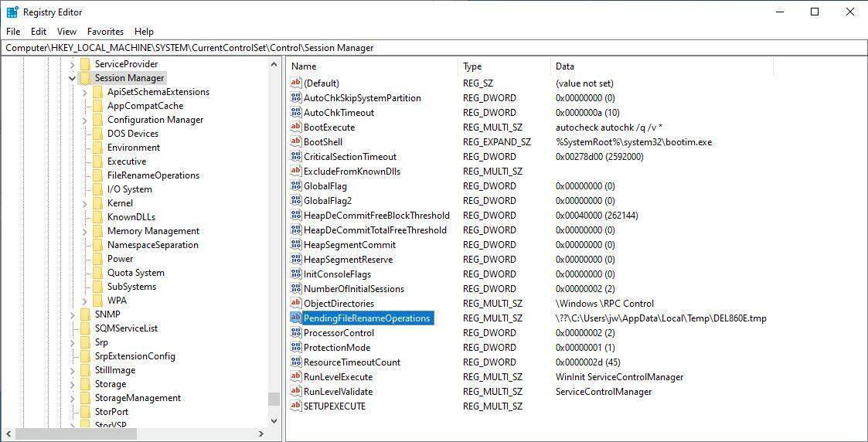Click the Kernel key folder icon
This screenshot has height=442, width=868.
[97, 203]
